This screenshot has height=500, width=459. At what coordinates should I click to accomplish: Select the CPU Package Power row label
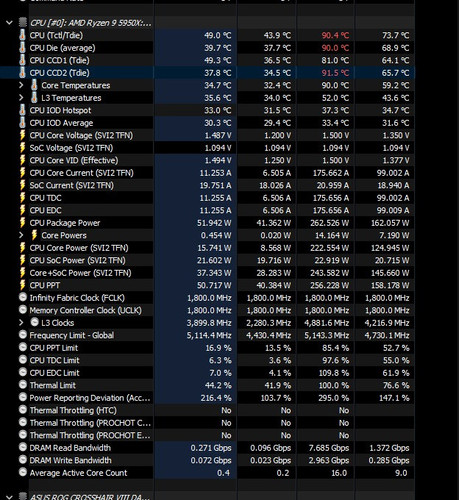(65, 223)
